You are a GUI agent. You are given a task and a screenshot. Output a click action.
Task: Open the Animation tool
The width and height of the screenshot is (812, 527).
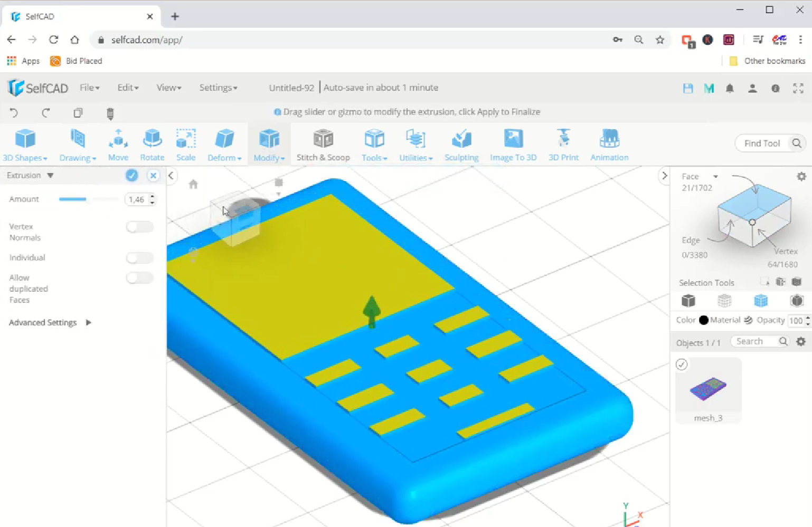pyautogui.click(x=609, y=145)
